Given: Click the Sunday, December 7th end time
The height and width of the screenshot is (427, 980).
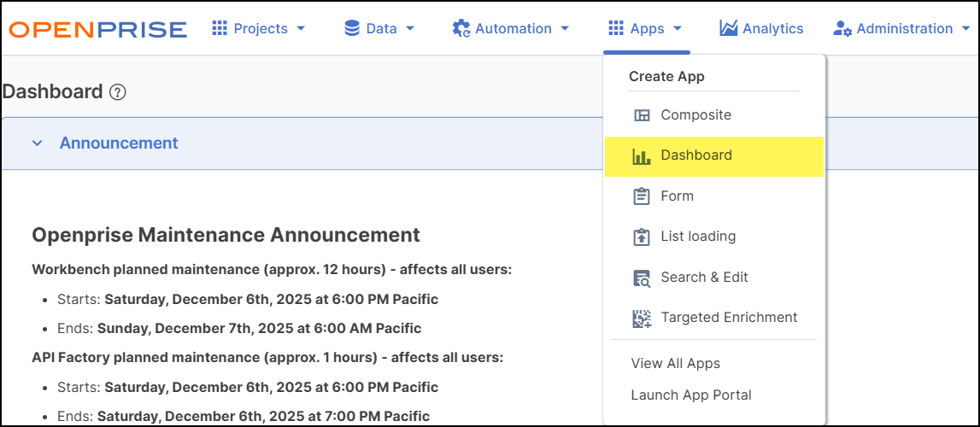Looking at the screenshot, I should pyautogui.click(x=260, y=329).
